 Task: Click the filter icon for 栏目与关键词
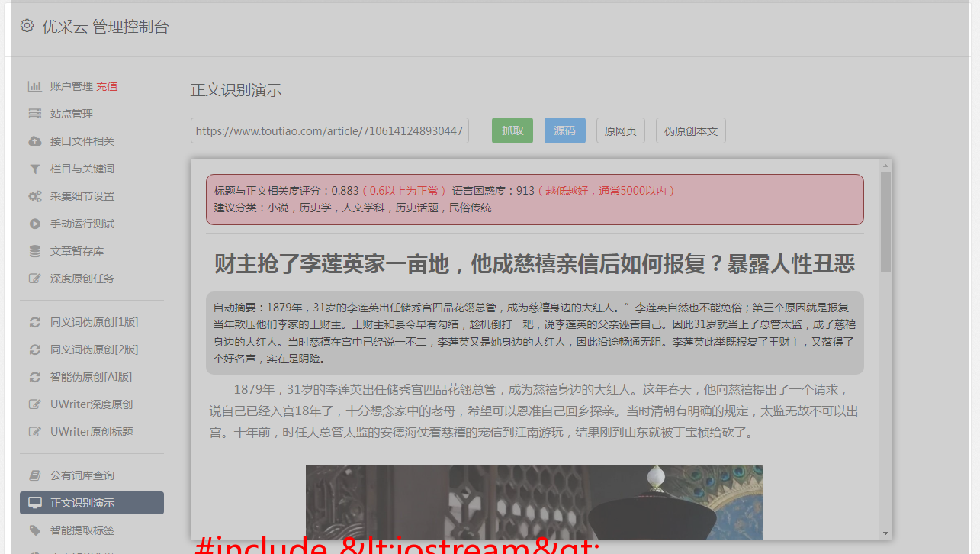[34, 169]
